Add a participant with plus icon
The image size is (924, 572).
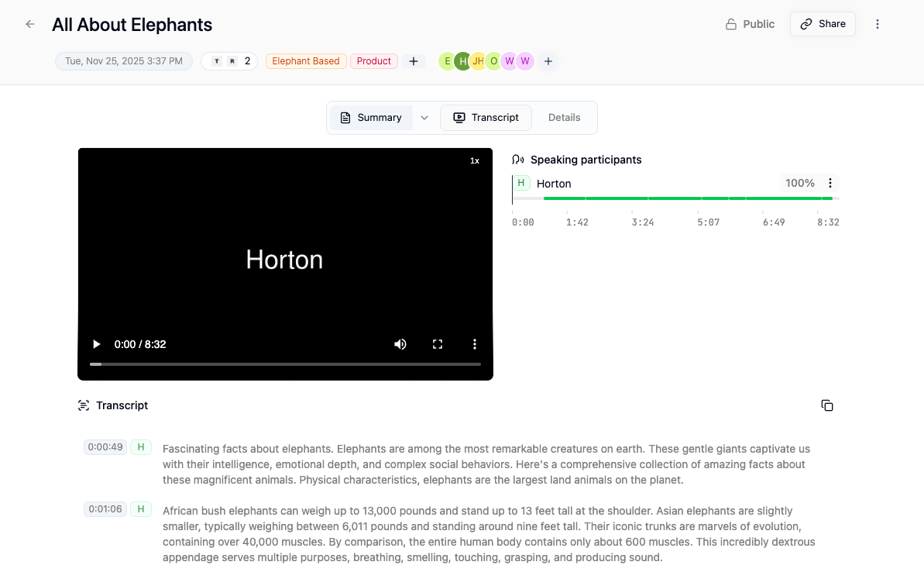(548, 61)
